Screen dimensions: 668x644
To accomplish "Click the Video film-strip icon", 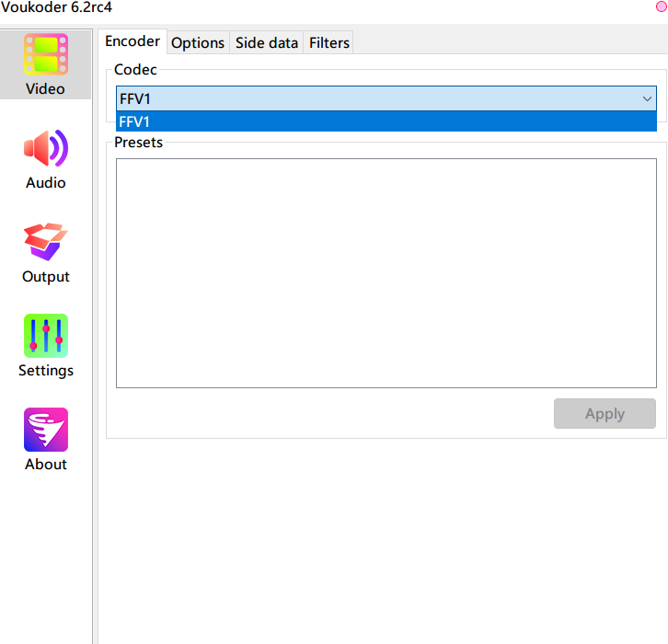I will [x=46, y=54].
